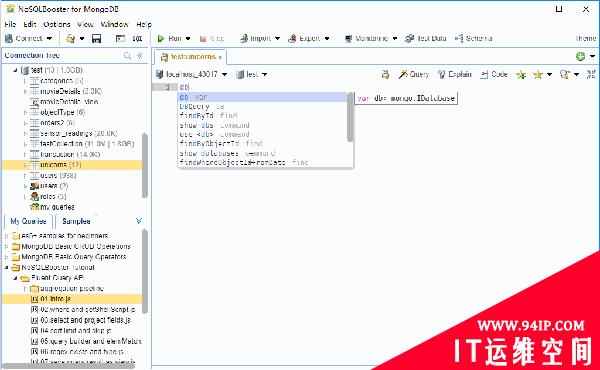600x370 pixels.
Task: Collapse the NoSQLBooster Tutorial folder
Action: 6,267
